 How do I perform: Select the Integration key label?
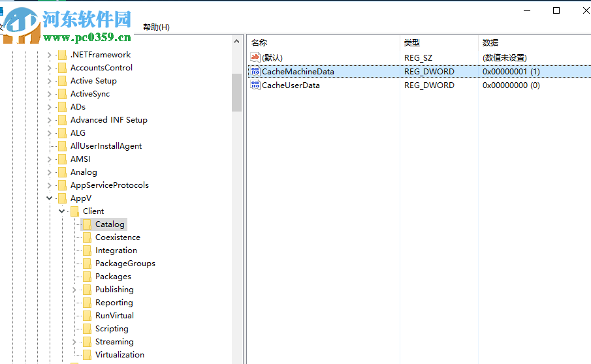tap(116, 250)
